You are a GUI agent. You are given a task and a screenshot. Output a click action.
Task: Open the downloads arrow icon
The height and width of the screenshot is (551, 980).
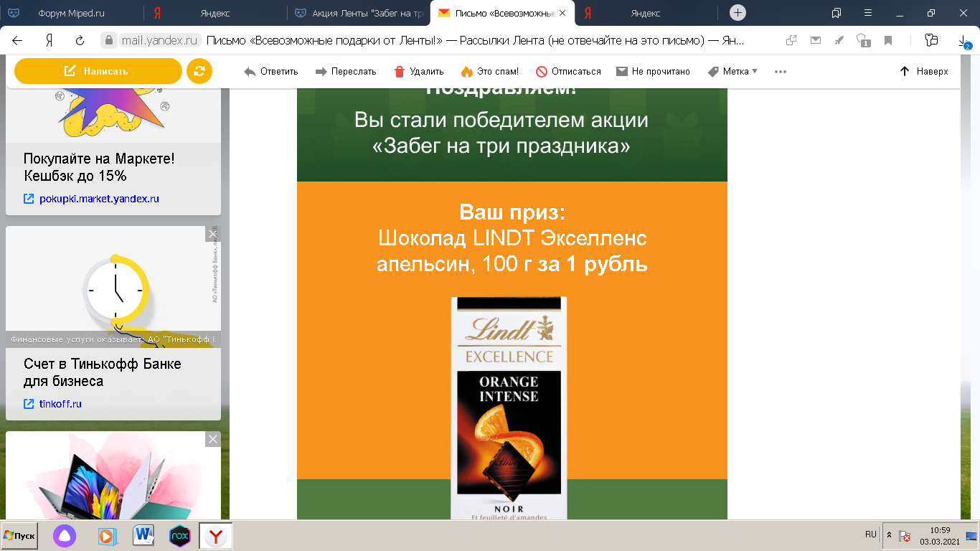coord(963,42)
